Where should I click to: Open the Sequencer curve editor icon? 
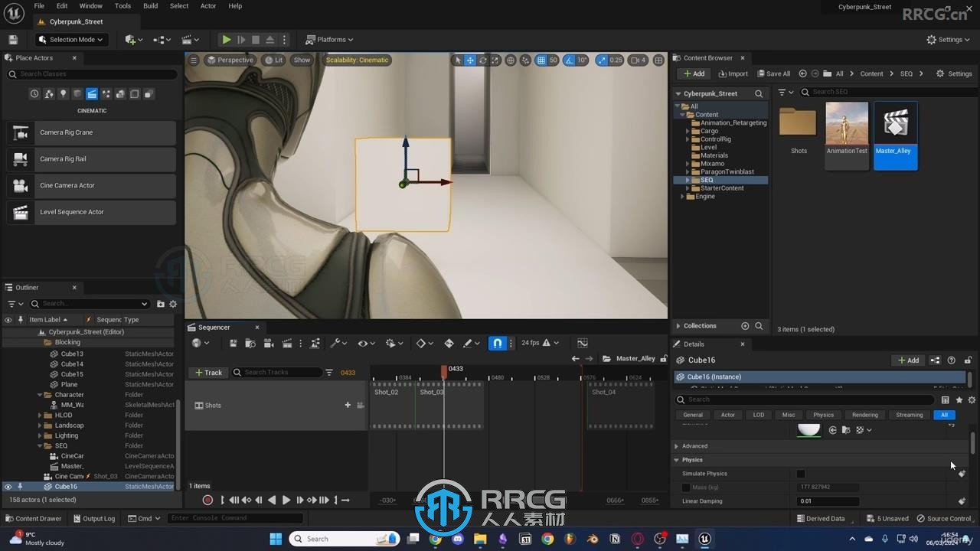[583, 344]
